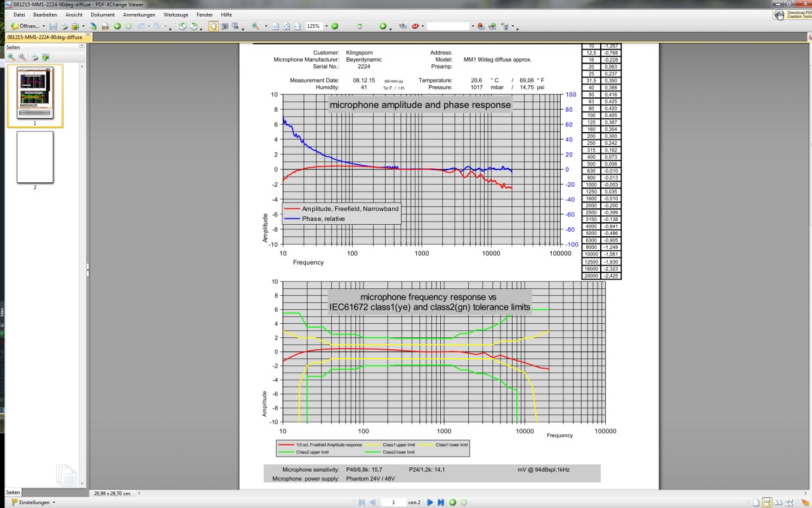
Task: Click the OCR toolbar icon
Action: (x=105, y=27)
